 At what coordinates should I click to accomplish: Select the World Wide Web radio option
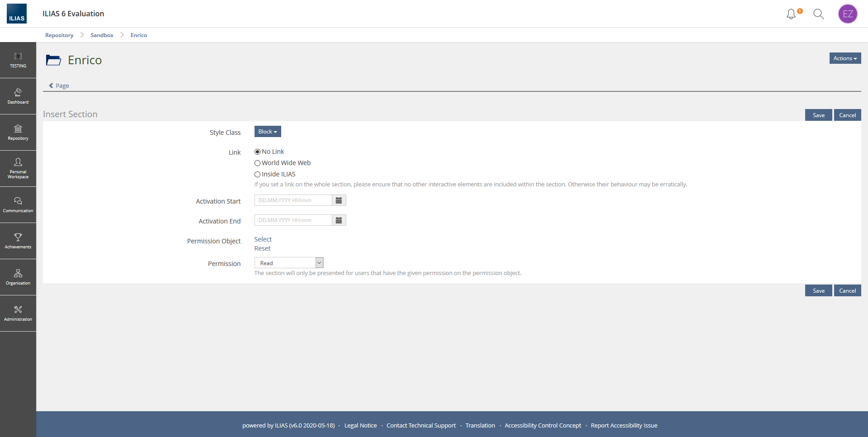(x=257, y=163)
